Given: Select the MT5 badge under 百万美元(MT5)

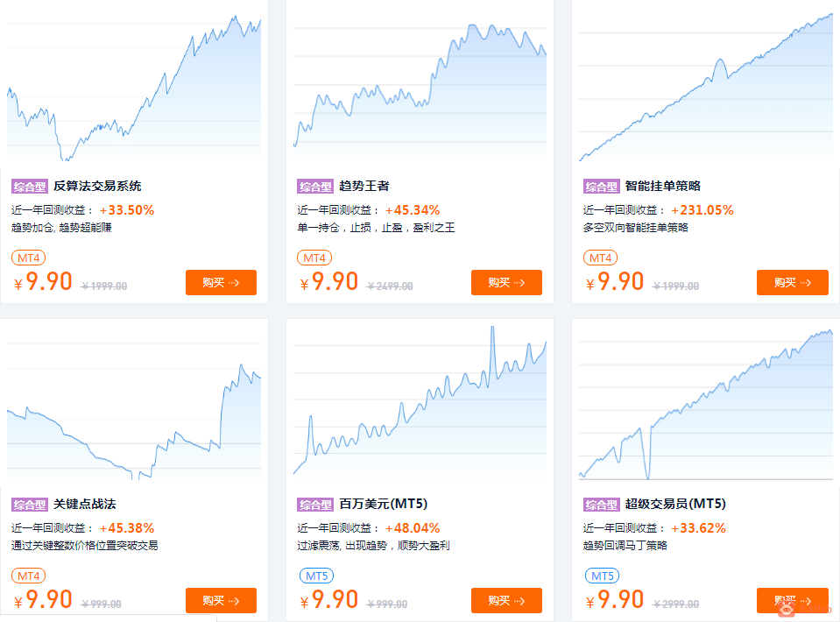Looking at the screenshot, I should tap(316, 576).
